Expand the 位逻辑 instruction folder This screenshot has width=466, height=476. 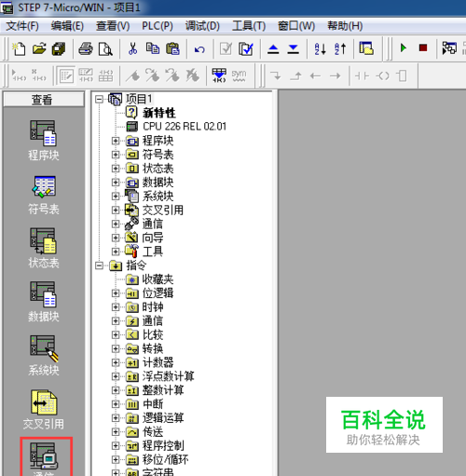click(116, 293)
